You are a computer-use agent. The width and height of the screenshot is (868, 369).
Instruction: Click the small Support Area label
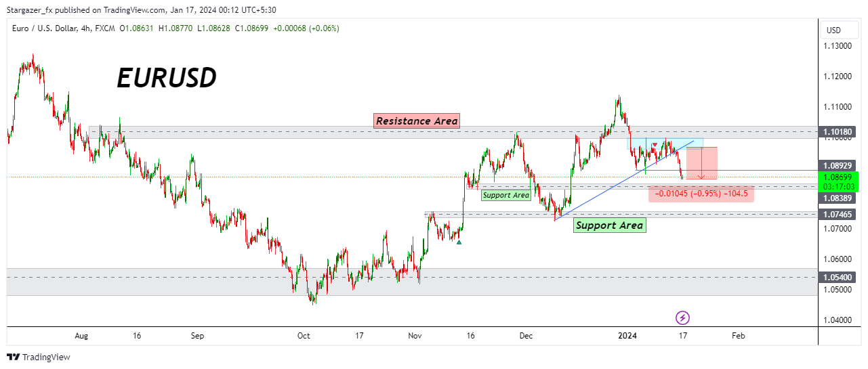[505, 195]
